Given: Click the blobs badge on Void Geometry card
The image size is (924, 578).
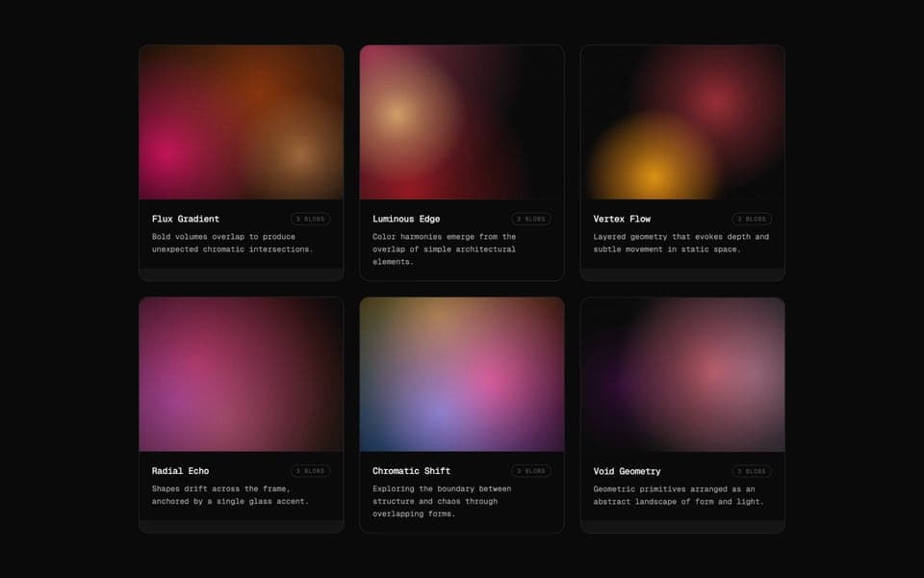Looking at the screenshot, I should [x=752, y=471].
